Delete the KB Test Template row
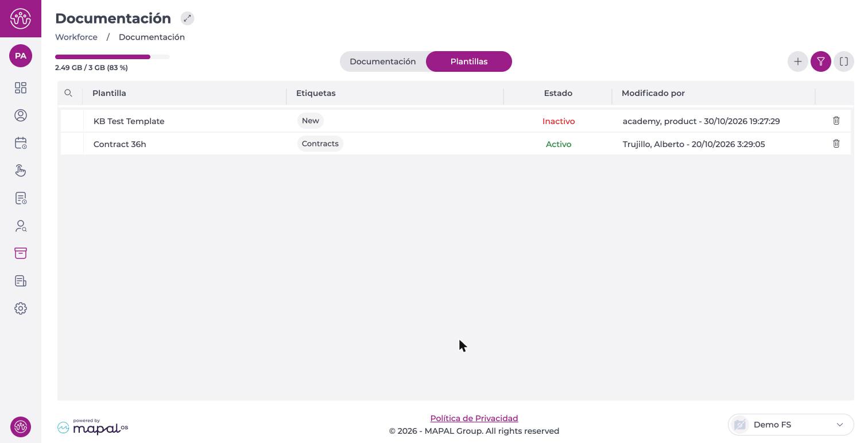This screenshot has width=868, height=443. click(x=836, y=121)
